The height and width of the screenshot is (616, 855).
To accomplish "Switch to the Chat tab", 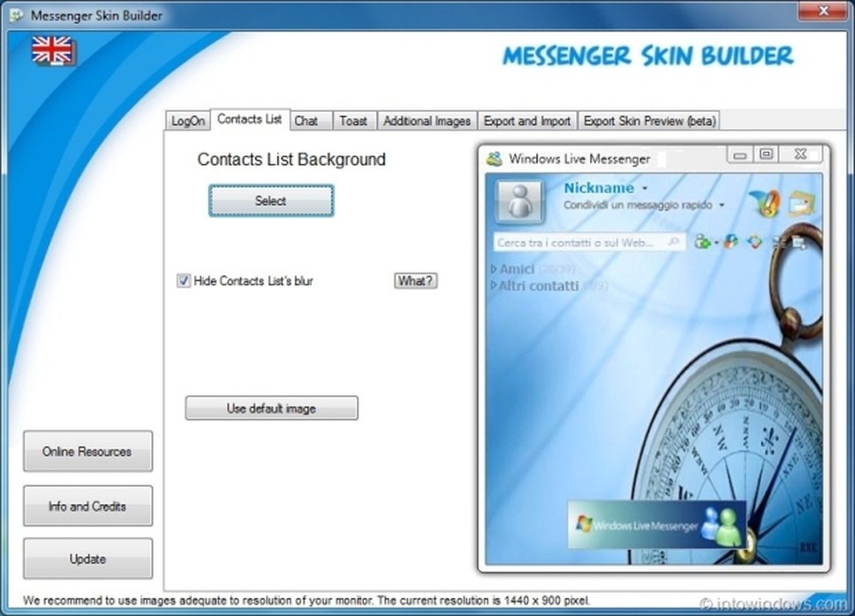I will pos(310,120).
